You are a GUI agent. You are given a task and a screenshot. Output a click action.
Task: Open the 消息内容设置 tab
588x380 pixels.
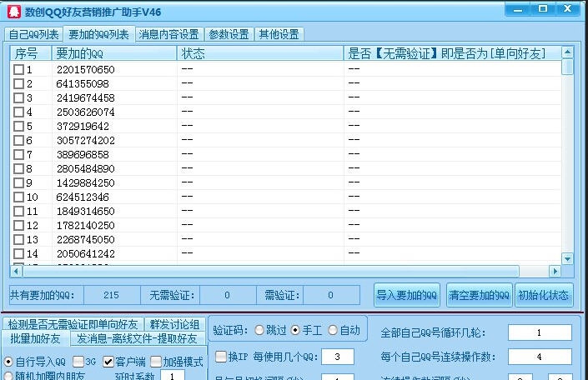[x=168, y=34]
